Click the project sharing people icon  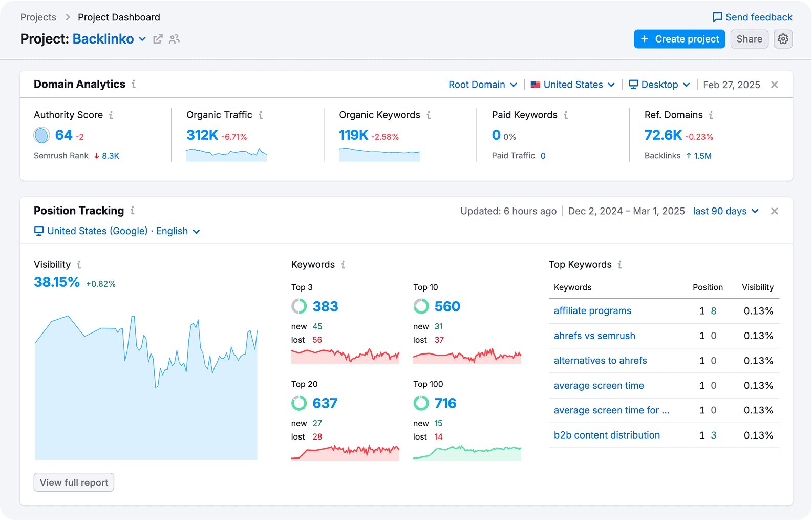tap(175, 39)
